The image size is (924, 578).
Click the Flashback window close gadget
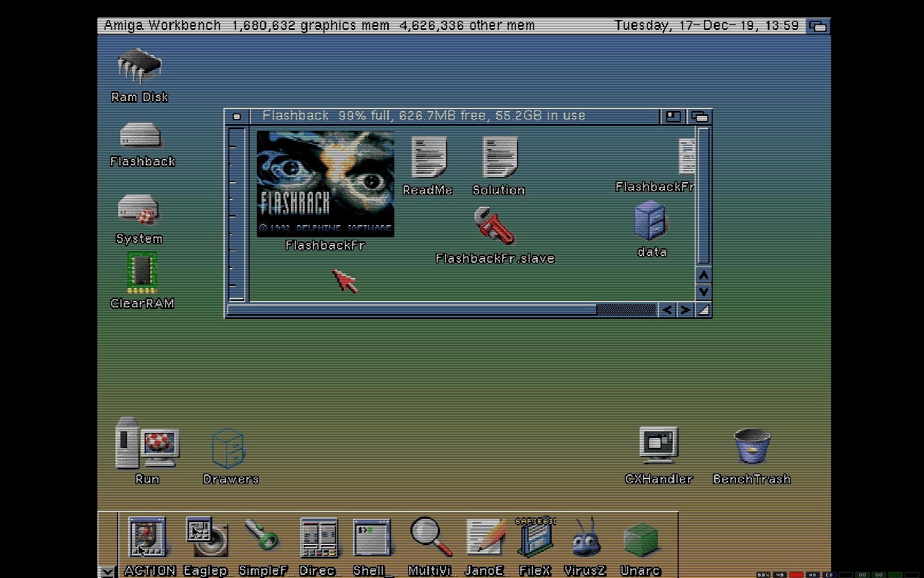tap(237, 116)
